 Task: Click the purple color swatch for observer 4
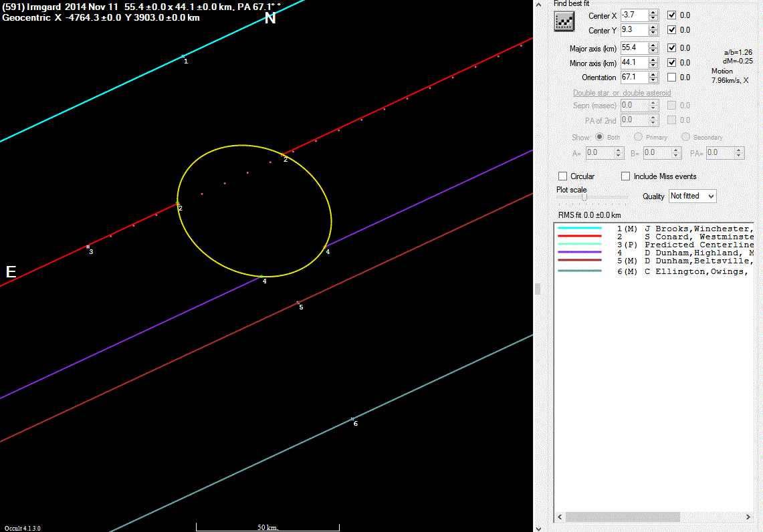[580, 253]
